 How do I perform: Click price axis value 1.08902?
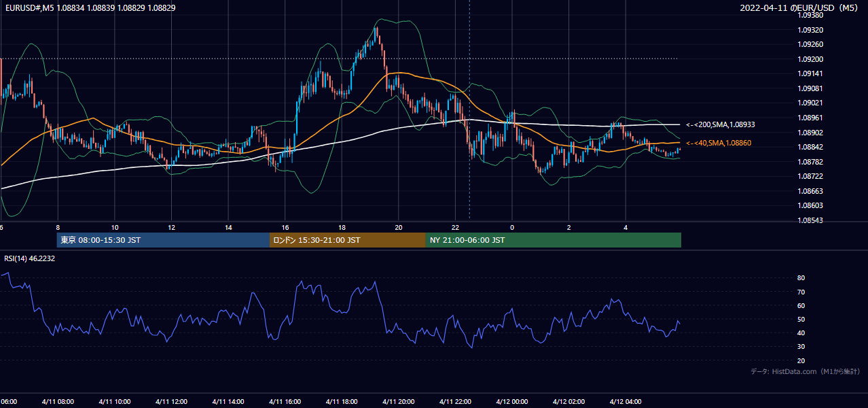point(810,133)
